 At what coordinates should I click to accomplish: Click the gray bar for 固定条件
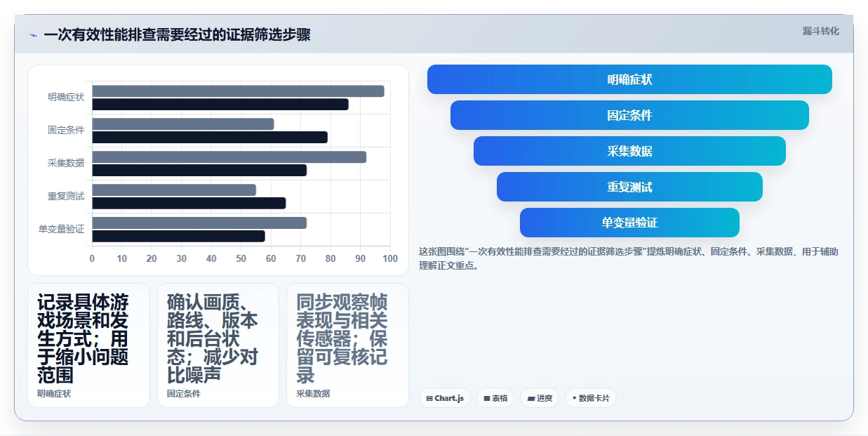[183, 124]
